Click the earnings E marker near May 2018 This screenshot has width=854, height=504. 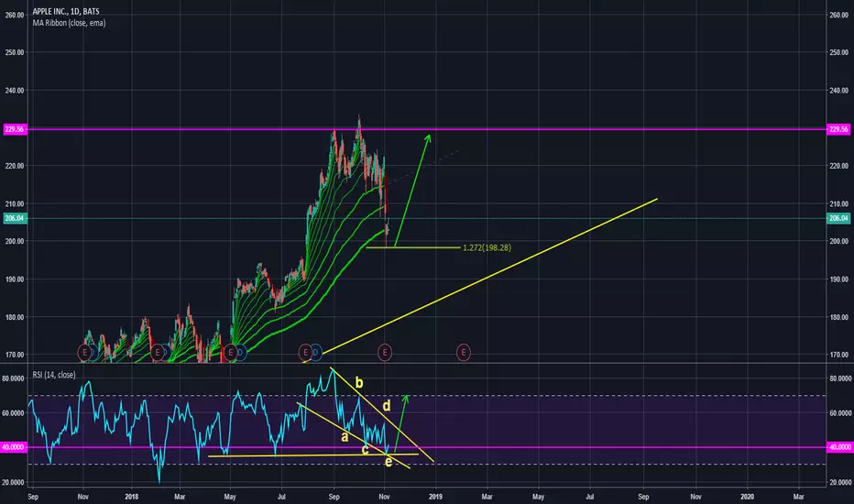(230, 353)
